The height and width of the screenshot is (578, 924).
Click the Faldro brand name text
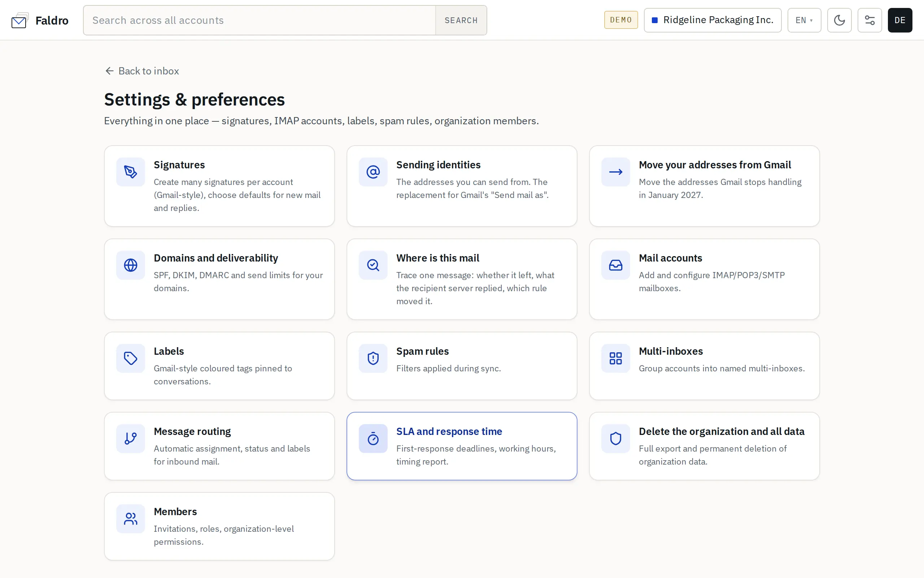coord(52,20)
